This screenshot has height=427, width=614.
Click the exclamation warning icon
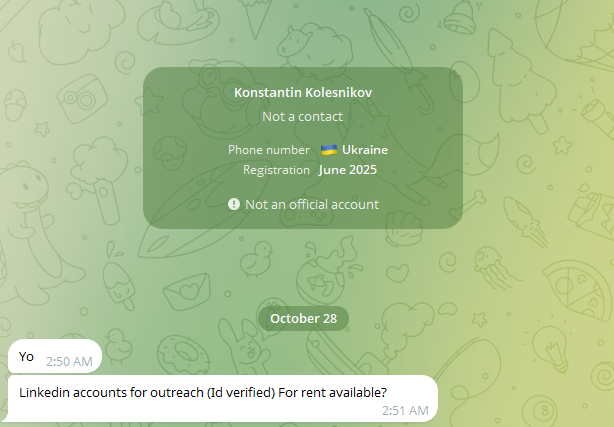[234, 204]
